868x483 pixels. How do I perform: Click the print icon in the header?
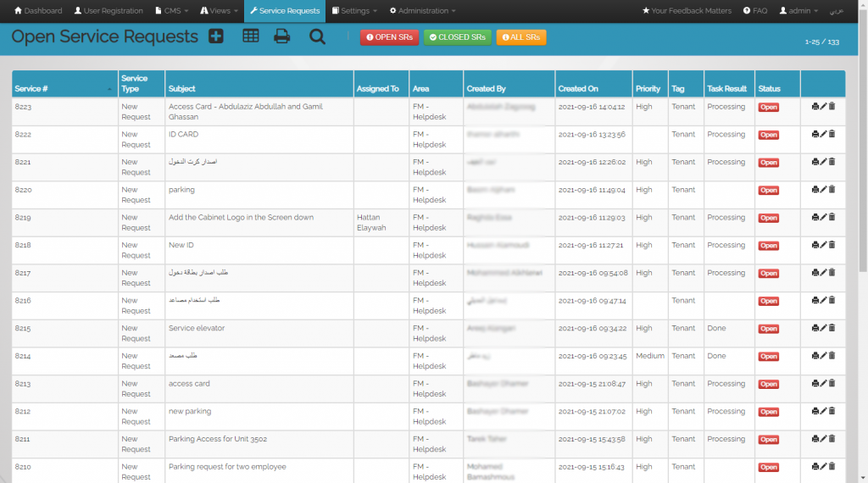pyautogui.click(x=282, y=36)
